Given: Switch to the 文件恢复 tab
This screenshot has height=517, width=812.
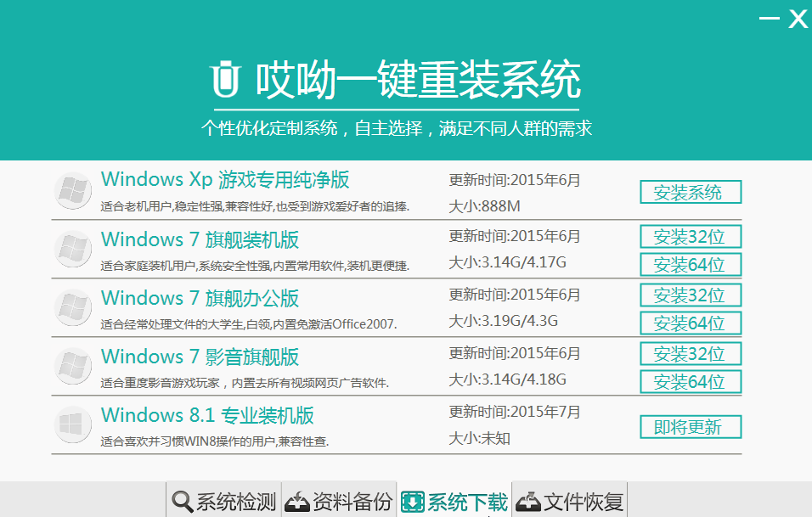Looking at the screenshot, I should pos(571,501).
